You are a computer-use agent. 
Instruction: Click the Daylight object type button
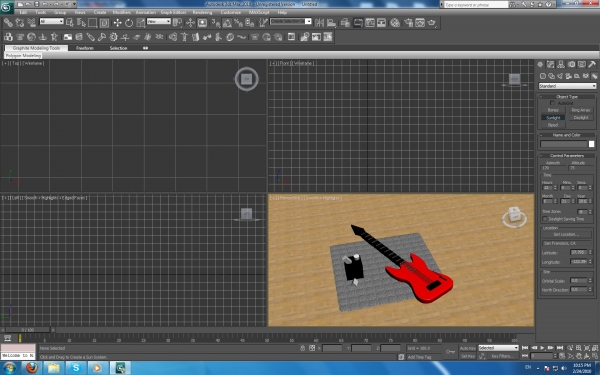581,117
